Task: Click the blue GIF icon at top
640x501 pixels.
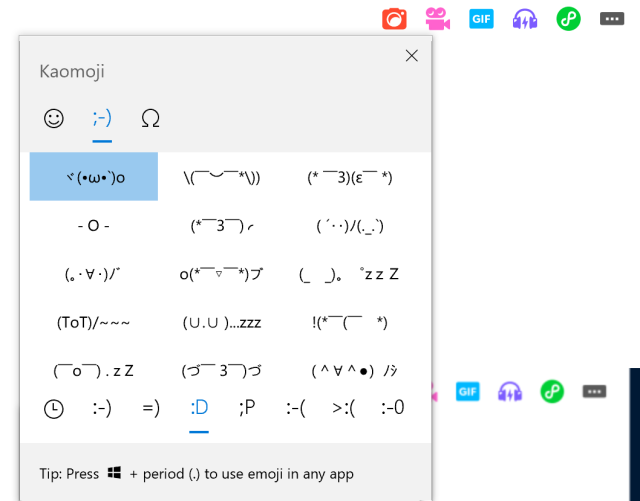Action: 481,18
